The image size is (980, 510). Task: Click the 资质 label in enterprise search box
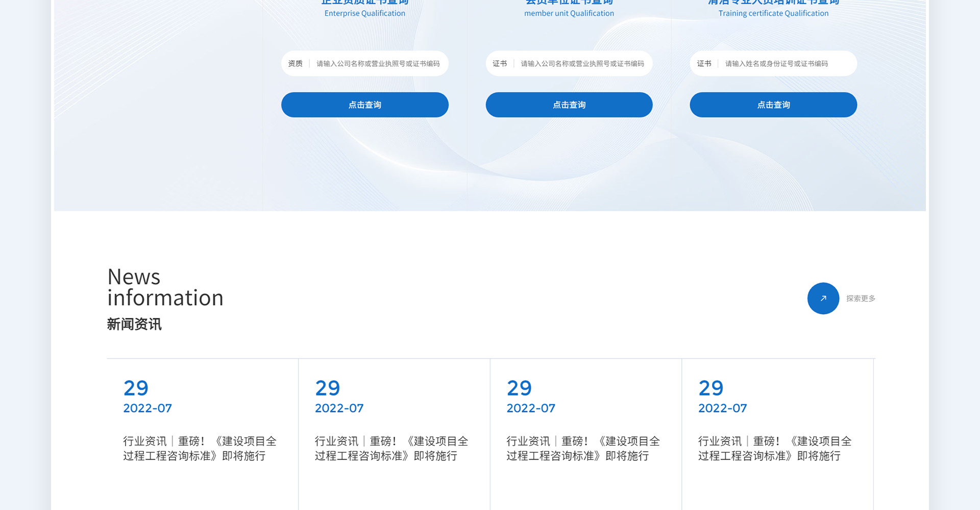coord(295,64)
